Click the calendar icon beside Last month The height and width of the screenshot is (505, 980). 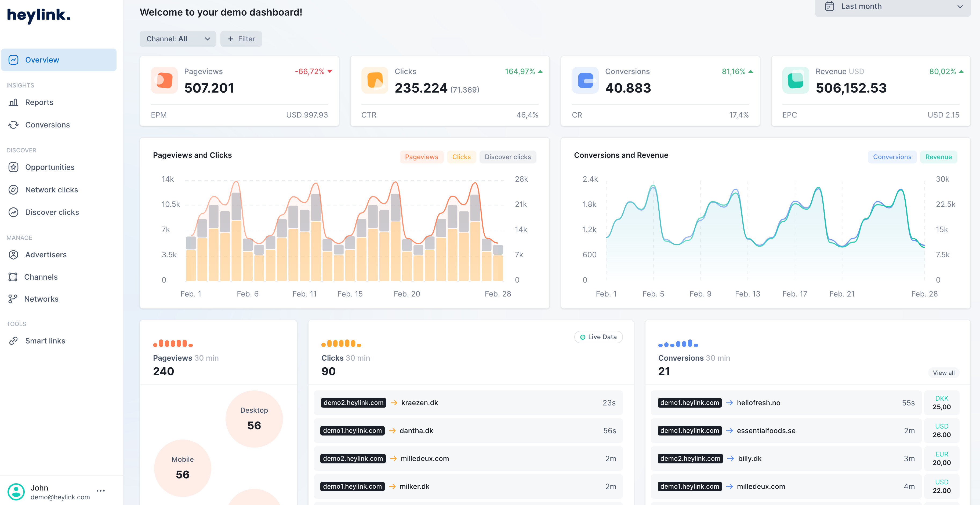click(829, 6)
